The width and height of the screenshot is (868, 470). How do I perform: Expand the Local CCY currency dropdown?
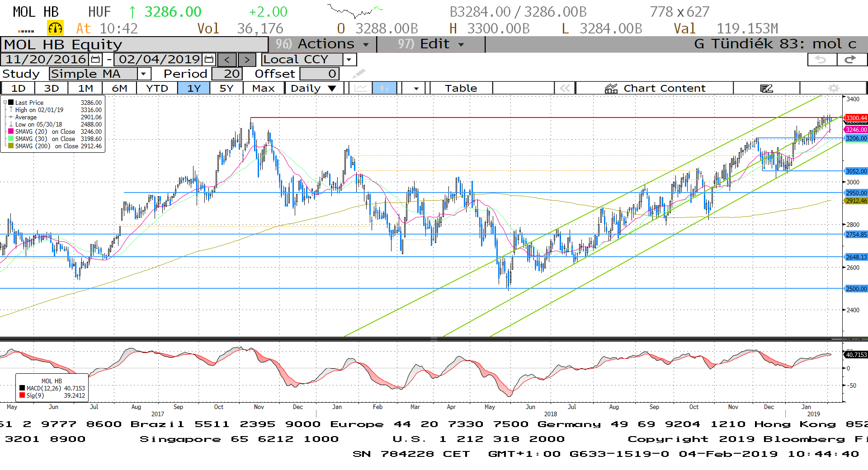click(349, 60)
